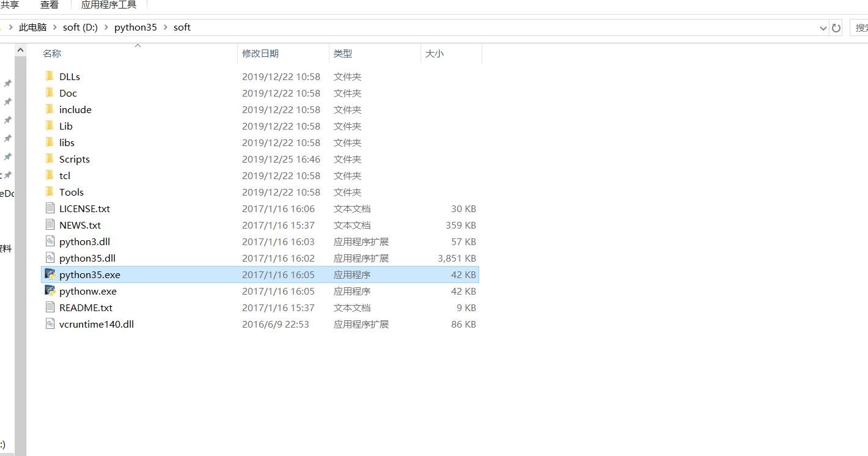Switch to the 查看 ribbon tab
Screen dimensions: 868x456
pyautogui.click(x=50, y=5)
